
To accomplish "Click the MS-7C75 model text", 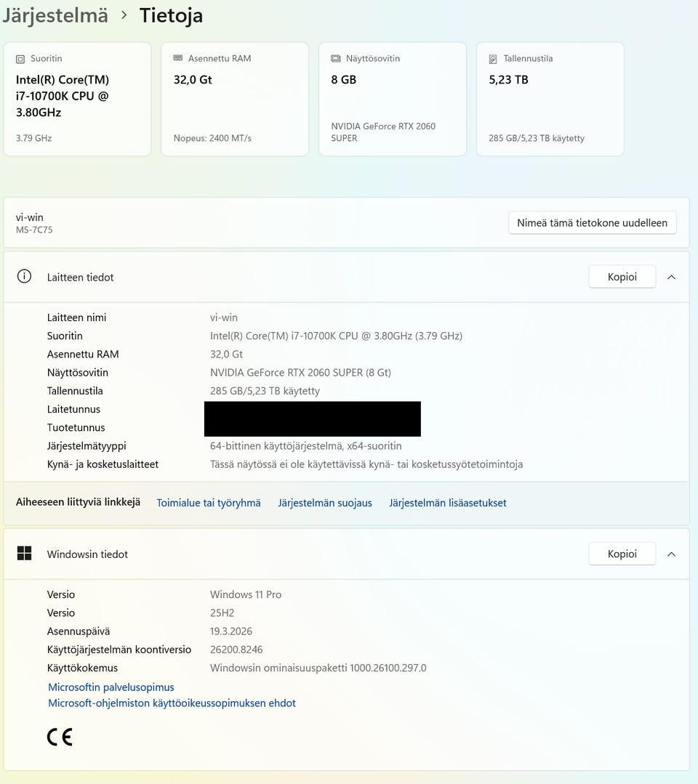I will coord(34,230).
